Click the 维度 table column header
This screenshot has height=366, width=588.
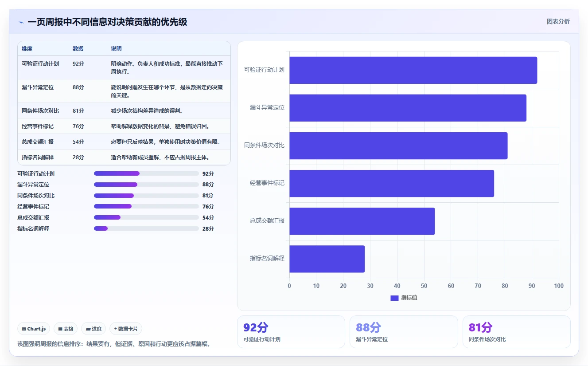click(x=27, y=49)
